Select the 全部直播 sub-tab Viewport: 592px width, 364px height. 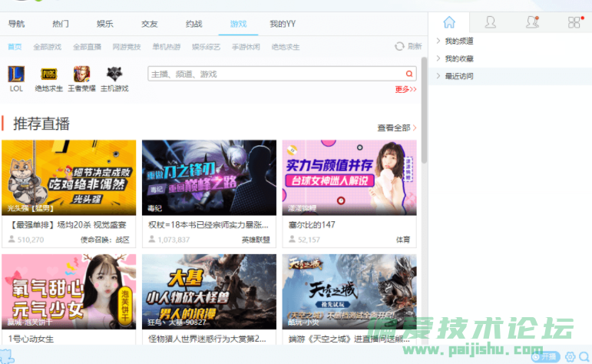(87, 47)
